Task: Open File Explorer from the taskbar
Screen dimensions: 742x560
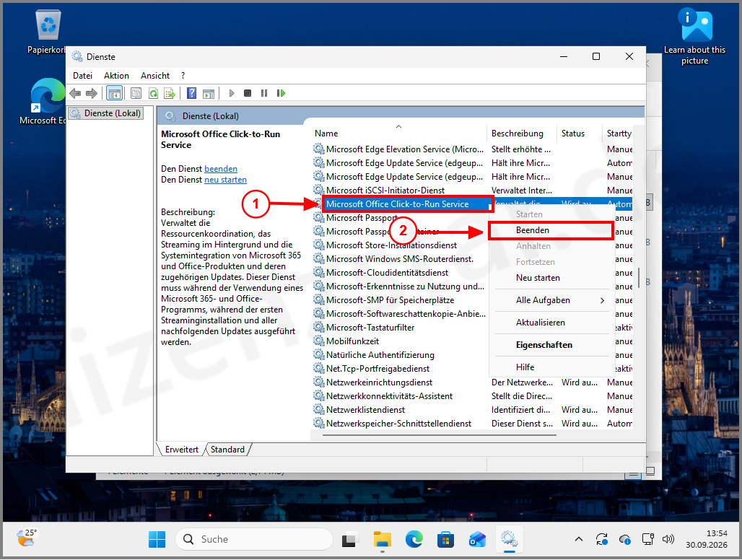Action: [382, 539]
